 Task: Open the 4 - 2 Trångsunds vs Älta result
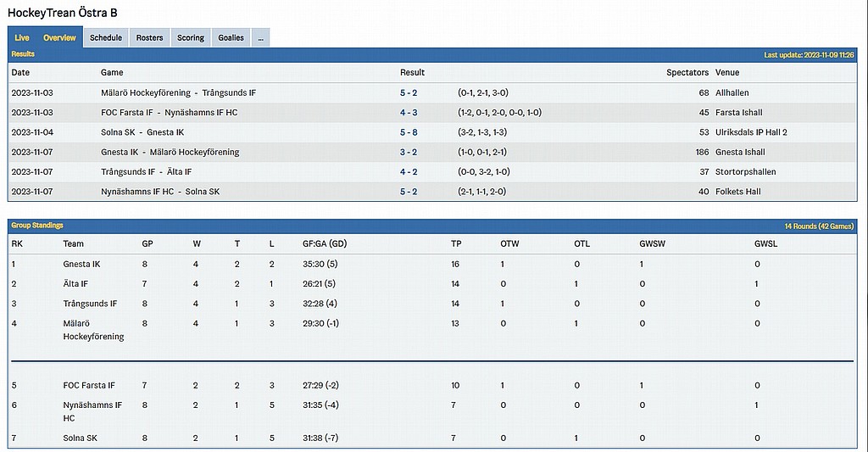(409, 172)
